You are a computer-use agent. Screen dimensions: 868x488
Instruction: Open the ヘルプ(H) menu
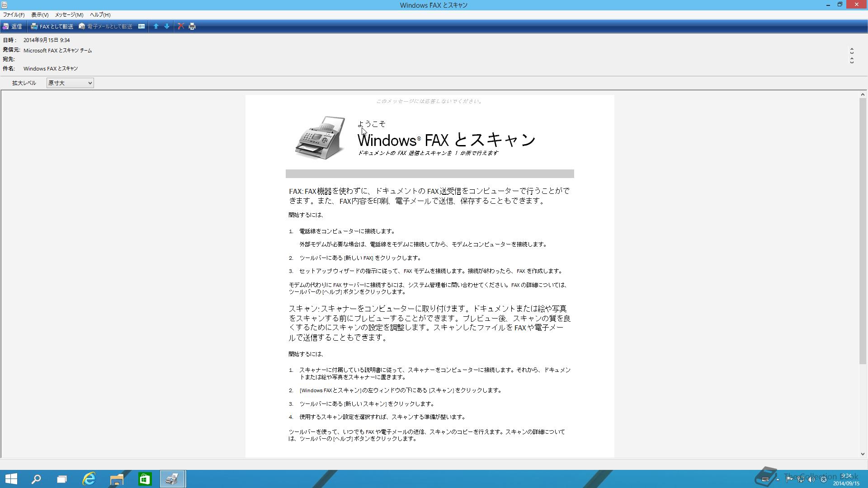click(100, 15)
